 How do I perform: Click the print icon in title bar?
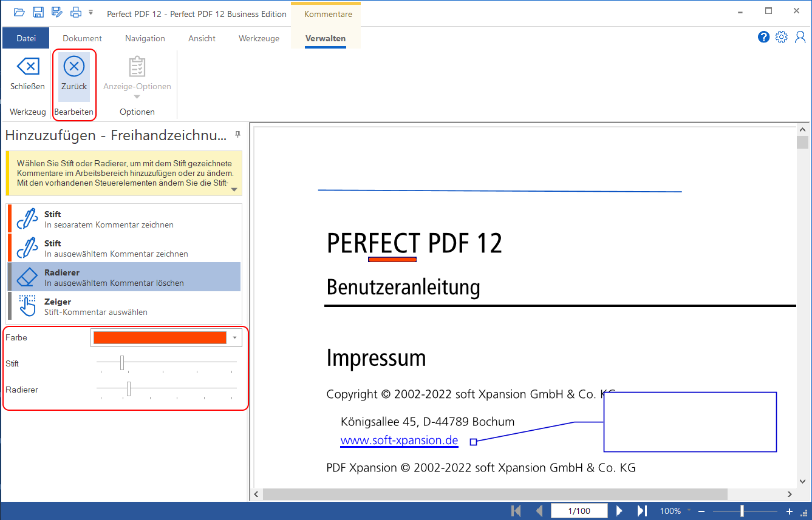75,12
